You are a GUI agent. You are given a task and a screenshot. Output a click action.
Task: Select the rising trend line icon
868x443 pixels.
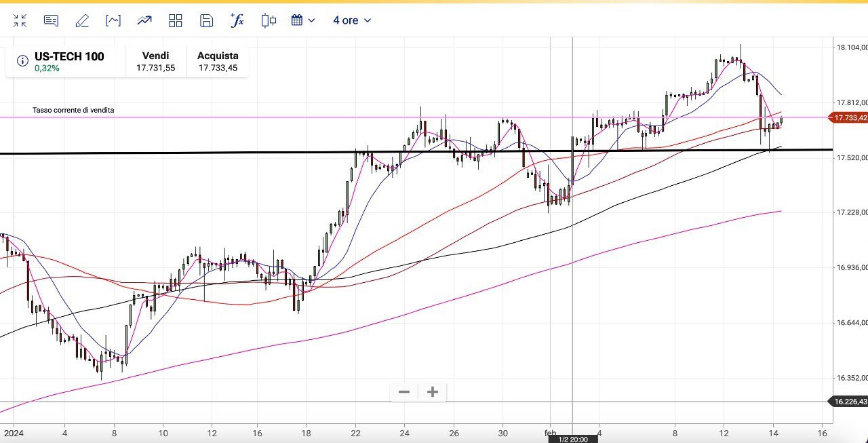tap(144, 20)
